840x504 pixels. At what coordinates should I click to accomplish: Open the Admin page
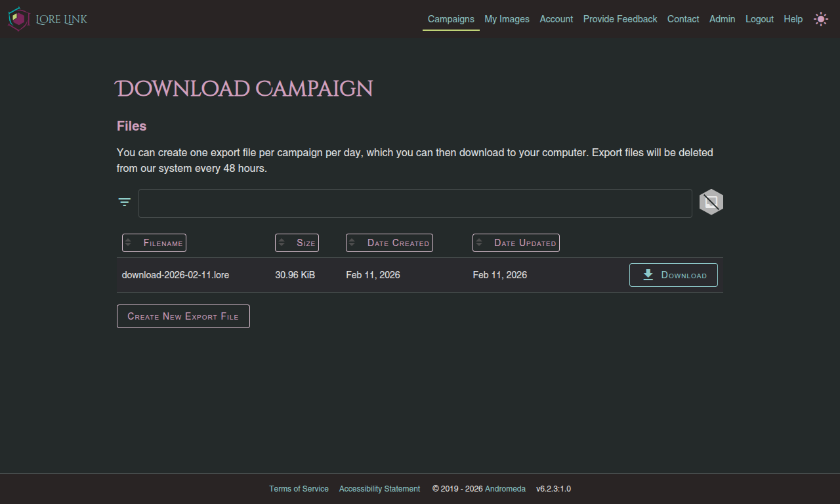(x=722, y=19)
